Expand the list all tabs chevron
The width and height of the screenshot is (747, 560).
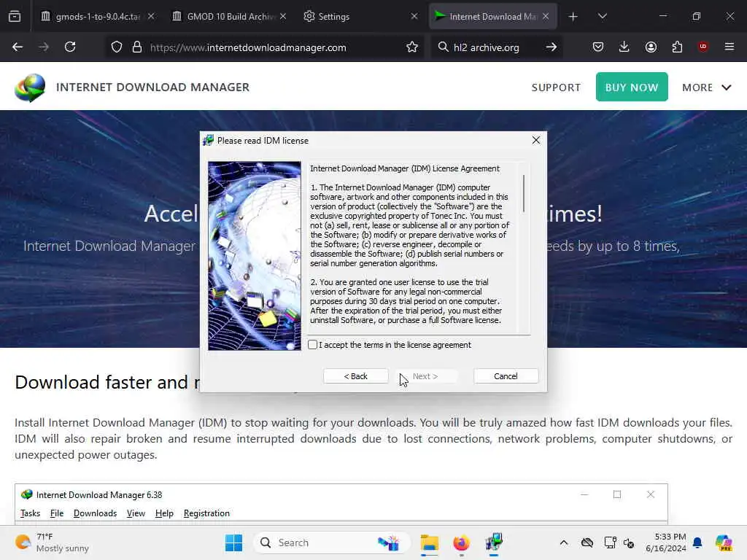602,16
